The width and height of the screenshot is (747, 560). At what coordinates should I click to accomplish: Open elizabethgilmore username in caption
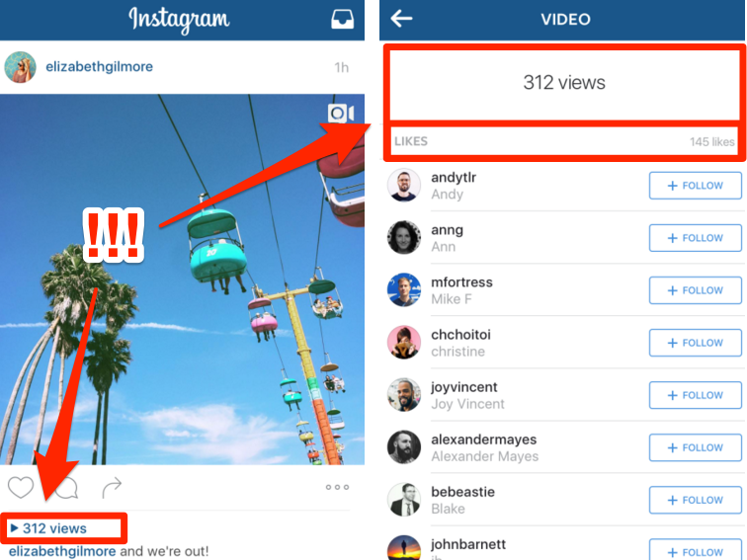coord(62,551)
